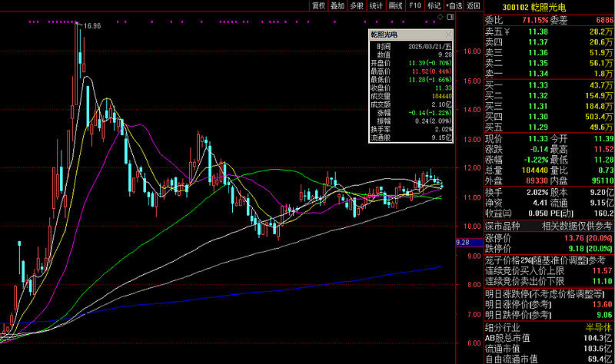Click the 16.96 peak price label
The image size is (615, 364).
(91, 26)
